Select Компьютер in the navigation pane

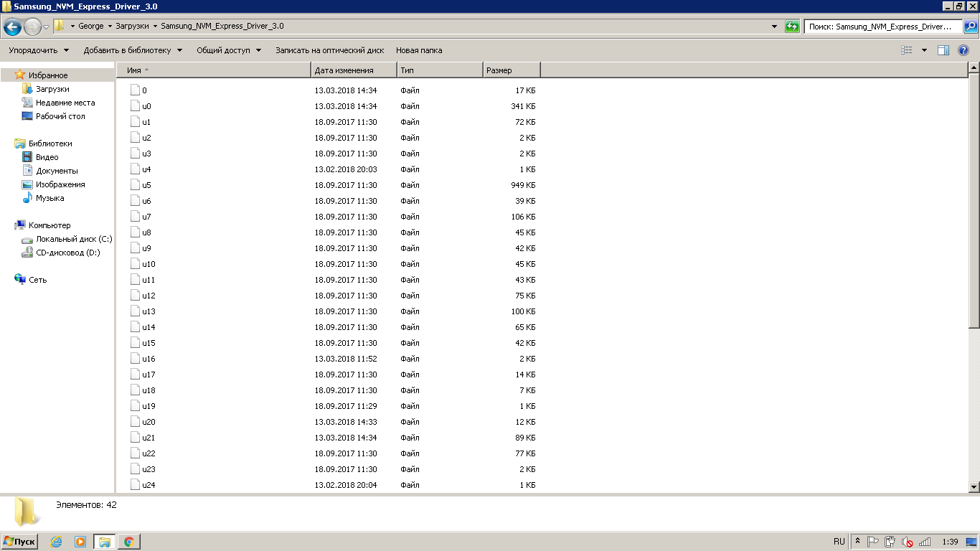pyautogui.click(x=50, y=225)
